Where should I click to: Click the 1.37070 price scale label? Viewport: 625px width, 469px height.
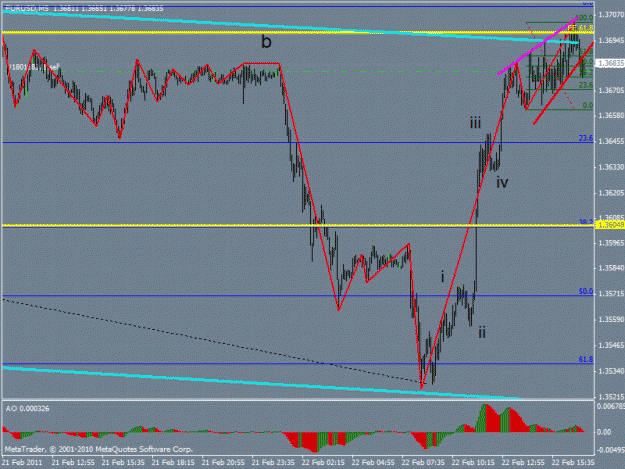(x=611, y=15)
